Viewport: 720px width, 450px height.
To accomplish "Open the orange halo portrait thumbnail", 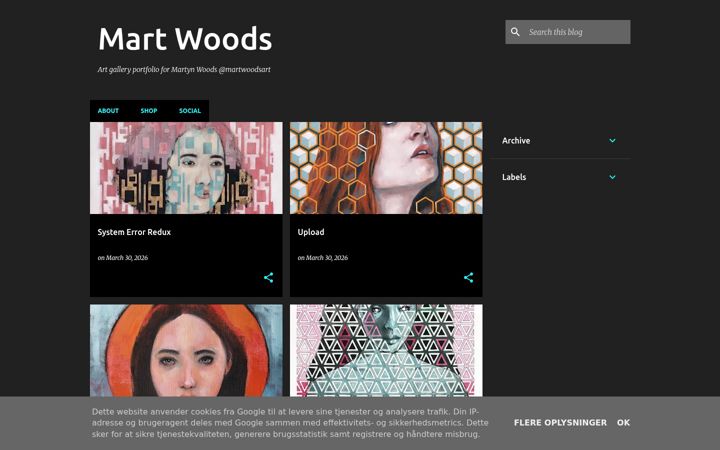I will point(186,350).
